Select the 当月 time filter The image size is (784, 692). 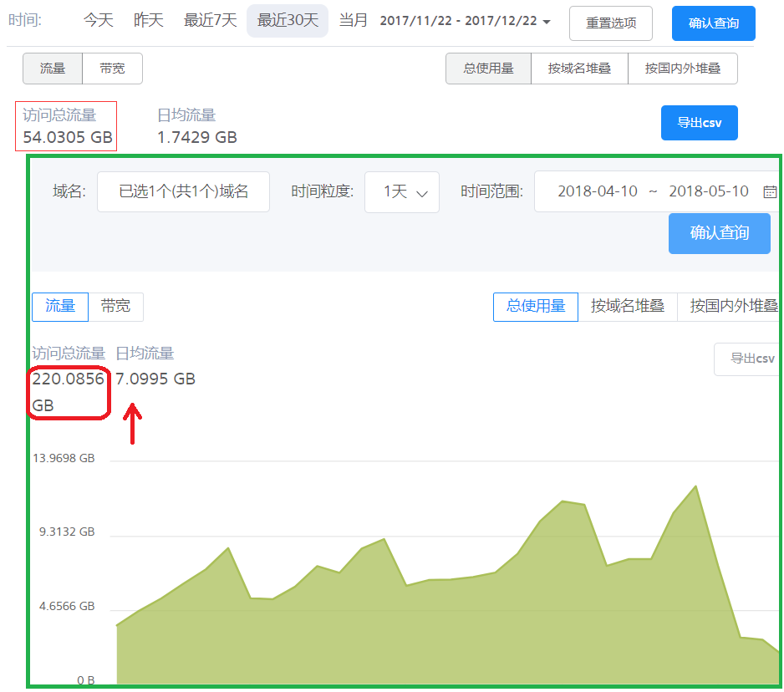pyautogui.click(x=353, y=21)
